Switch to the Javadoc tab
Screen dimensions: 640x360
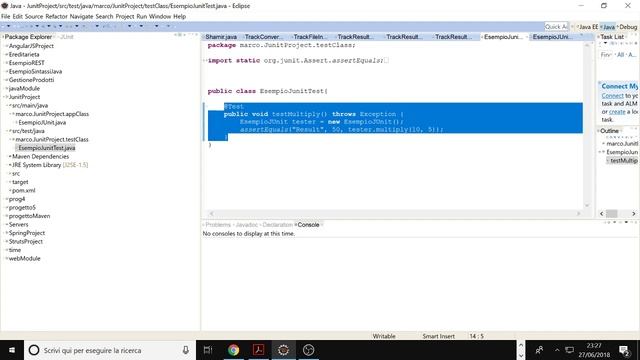pyautogui.click(x=247, y=225)
